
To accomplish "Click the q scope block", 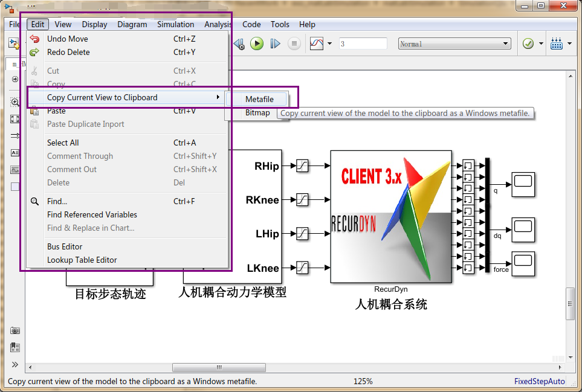I will click(523, 184).
